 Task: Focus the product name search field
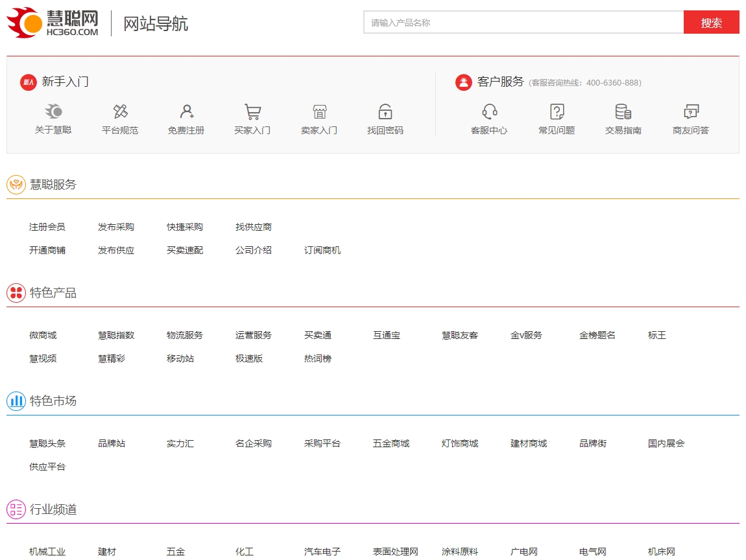coord(523,23)
